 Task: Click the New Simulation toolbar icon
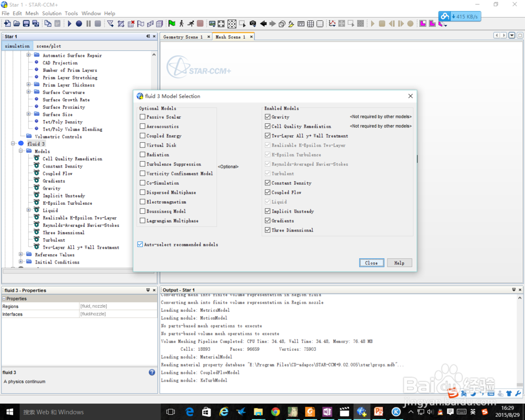pos(7,24)
